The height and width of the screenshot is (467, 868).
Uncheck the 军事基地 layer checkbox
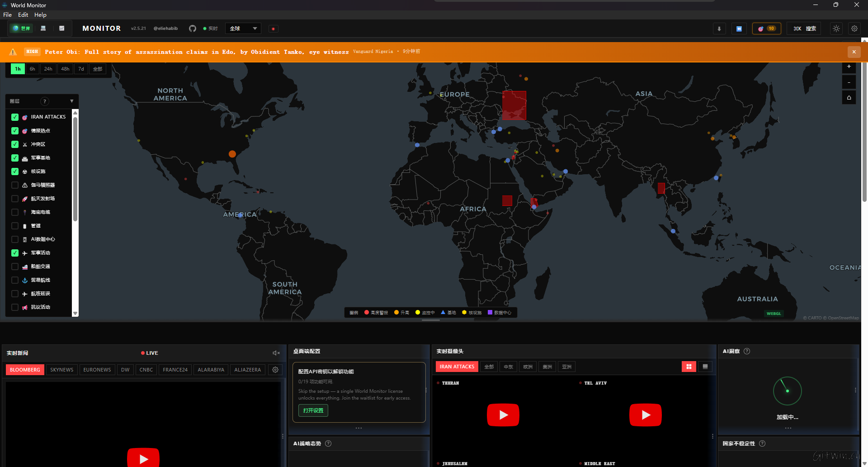pos(15,158)
